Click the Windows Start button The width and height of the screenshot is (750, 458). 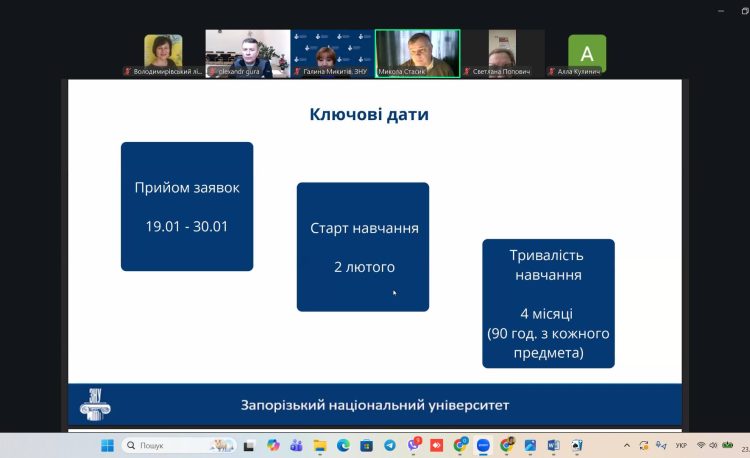[107, 445]
